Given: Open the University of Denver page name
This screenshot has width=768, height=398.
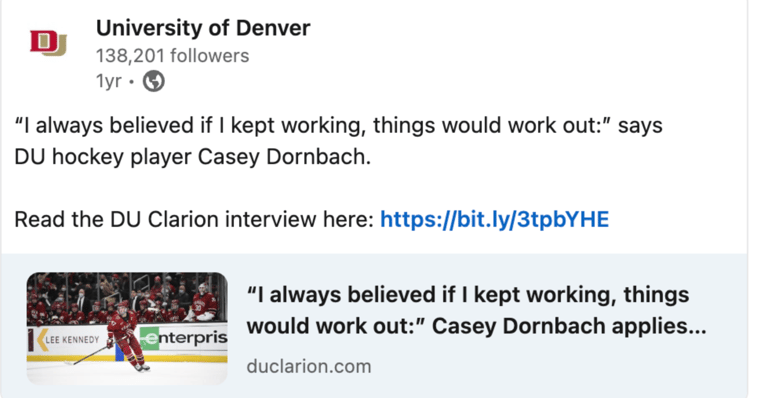Looking at the screenshot, I should [x=203, y=28].
